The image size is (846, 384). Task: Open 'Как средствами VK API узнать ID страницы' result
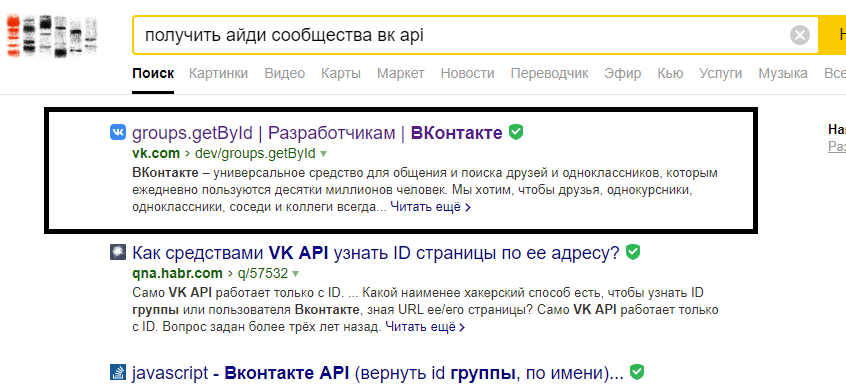coord(376,252)
